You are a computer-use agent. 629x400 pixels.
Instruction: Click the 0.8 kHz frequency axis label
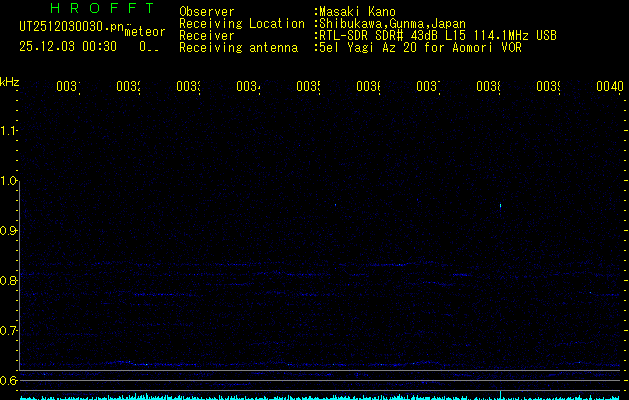8,280
